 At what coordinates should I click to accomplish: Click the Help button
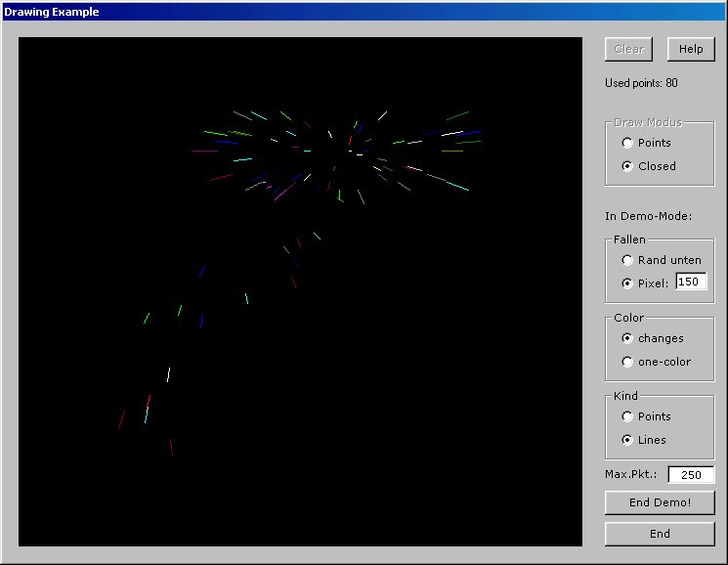[x=691, y=49]
